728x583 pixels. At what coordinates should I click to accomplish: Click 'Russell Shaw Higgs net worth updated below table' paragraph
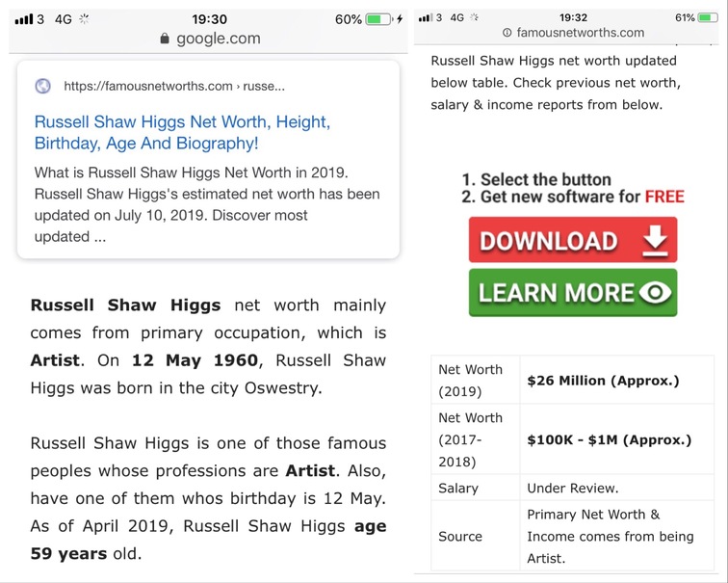pyautogui.click(x=556, y=83)
